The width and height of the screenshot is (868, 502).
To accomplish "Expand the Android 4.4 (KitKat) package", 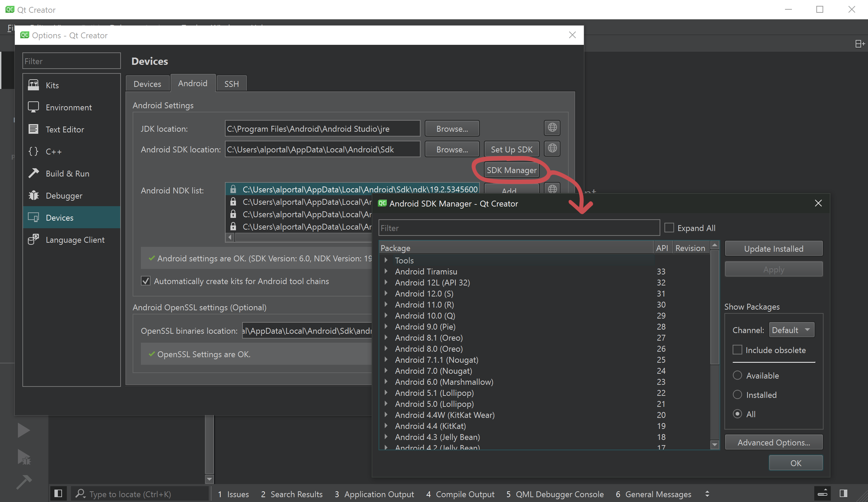I will click(386, 426).
